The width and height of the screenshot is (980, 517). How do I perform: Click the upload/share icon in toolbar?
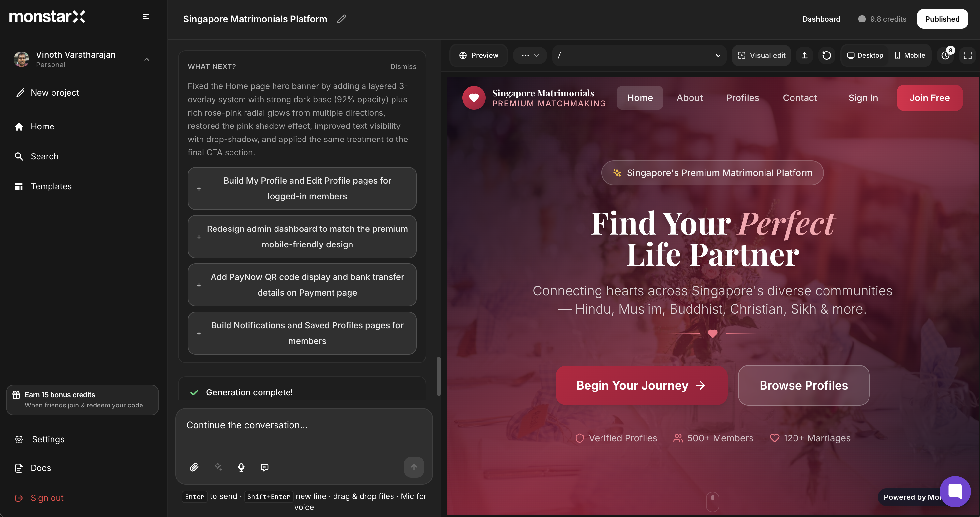pos(804,55)
